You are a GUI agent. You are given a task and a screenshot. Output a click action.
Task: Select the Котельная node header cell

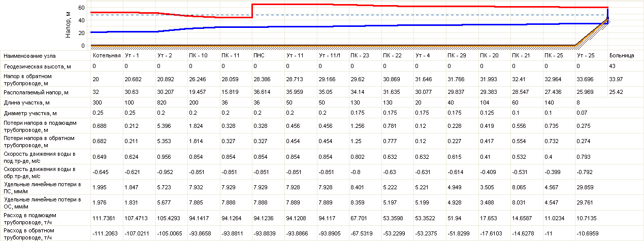(107, 55)
